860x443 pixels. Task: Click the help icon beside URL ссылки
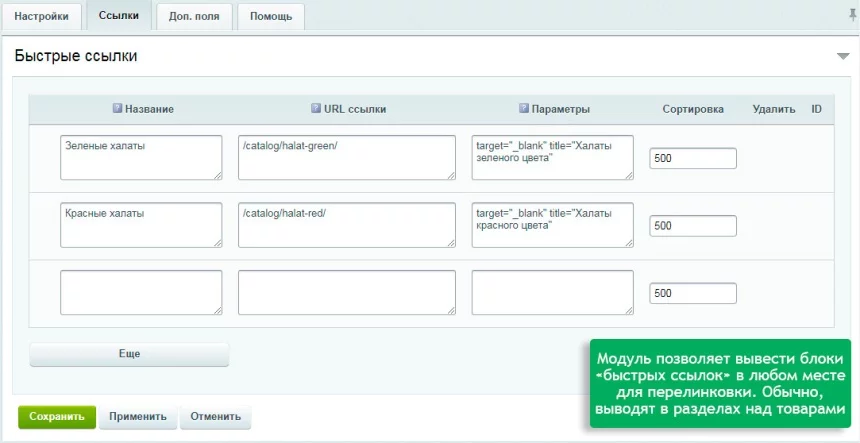pyautogui.click(x=316, y=109)
